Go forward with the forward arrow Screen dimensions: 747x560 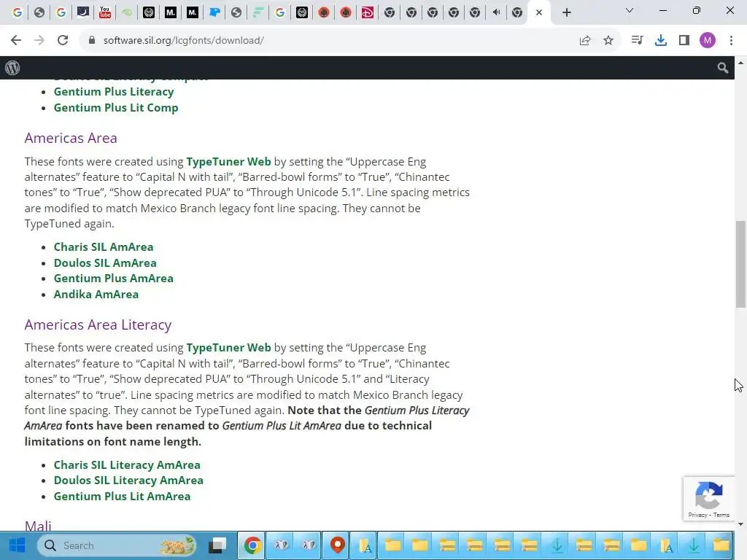[x=39, y=41]
